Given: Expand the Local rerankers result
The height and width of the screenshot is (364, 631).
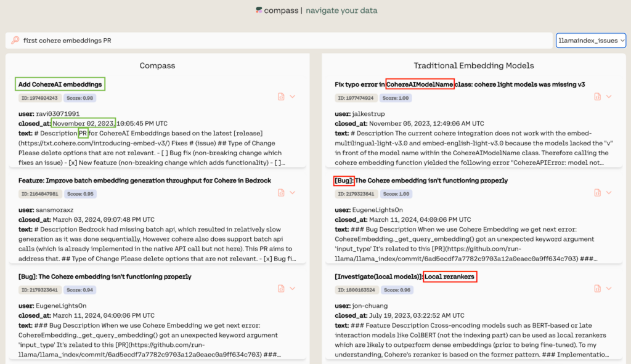Looking at the screenshot, I should (x=609, y=288).
